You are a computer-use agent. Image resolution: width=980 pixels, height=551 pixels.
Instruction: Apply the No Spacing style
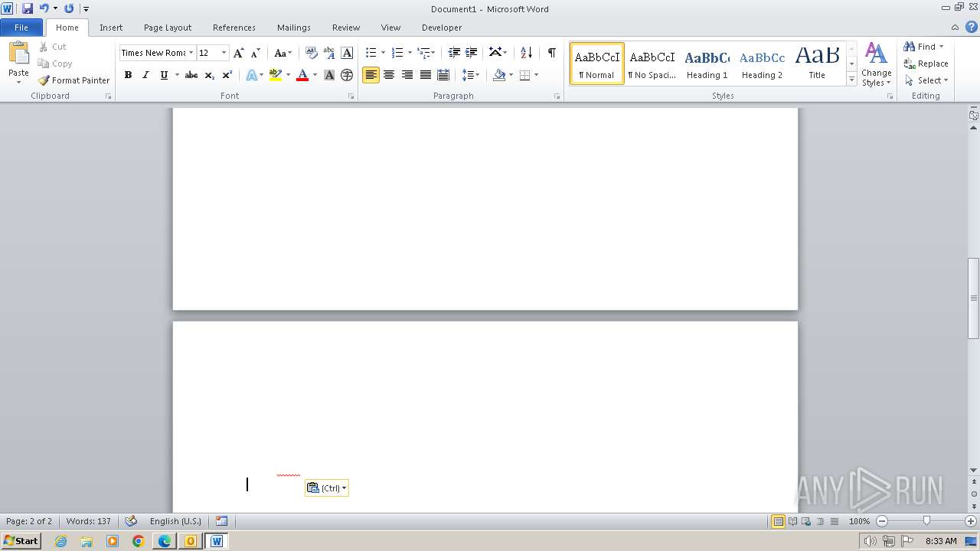point(652,64)
